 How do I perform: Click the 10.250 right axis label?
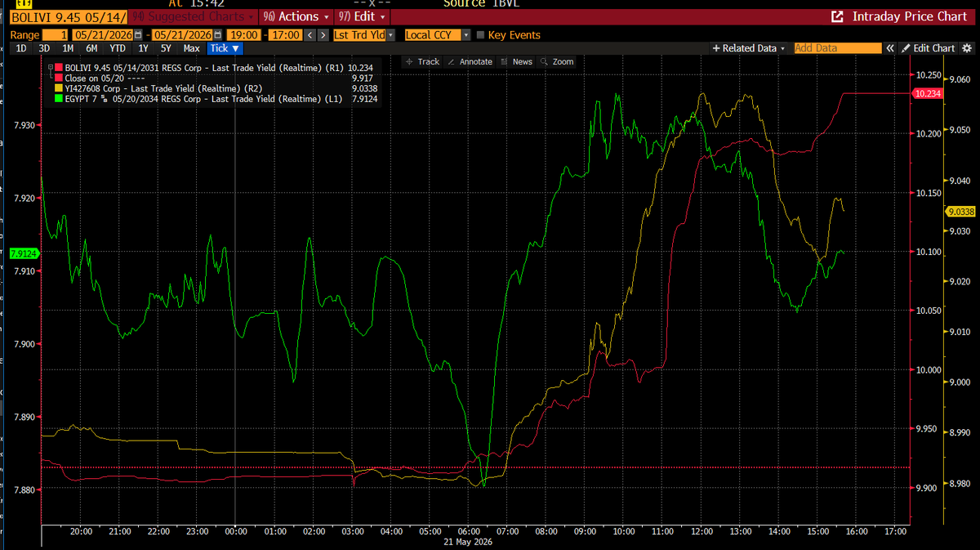[x=928, y=75]
